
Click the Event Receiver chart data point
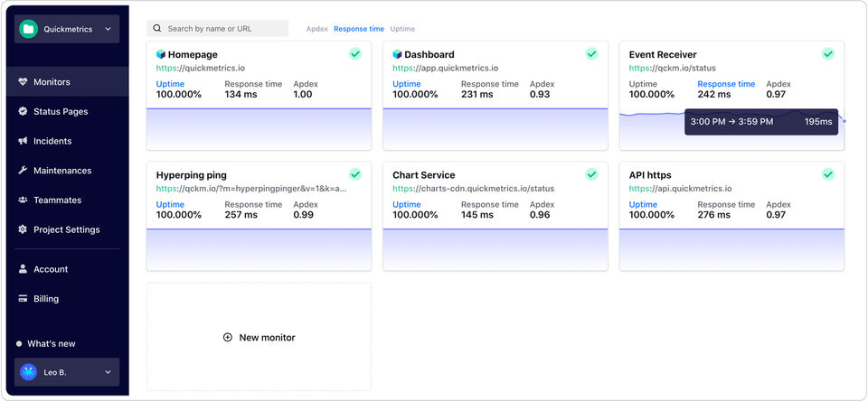(844, 121)
